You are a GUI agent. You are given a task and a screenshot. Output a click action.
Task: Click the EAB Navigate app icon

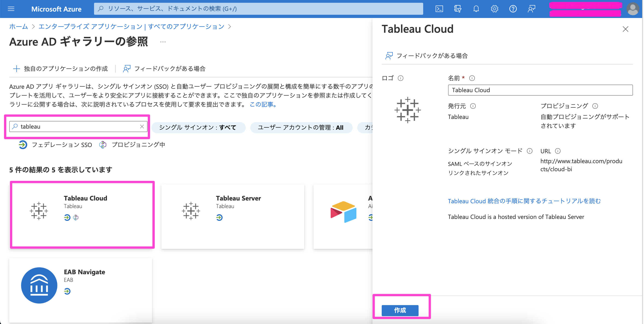pos(39,285)
